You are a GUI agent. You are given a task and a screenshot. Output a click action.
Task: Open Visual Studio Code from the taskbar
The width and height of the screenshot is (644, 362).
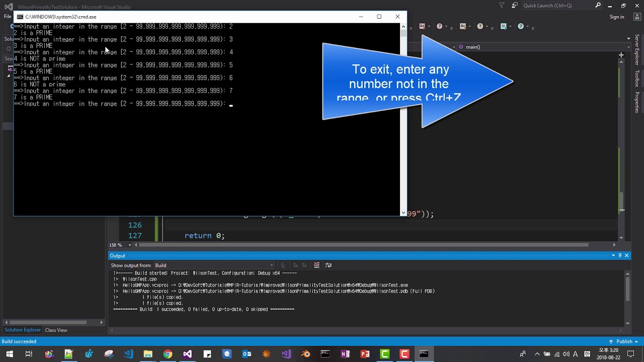pyautogui.click(x=128, y=354)
